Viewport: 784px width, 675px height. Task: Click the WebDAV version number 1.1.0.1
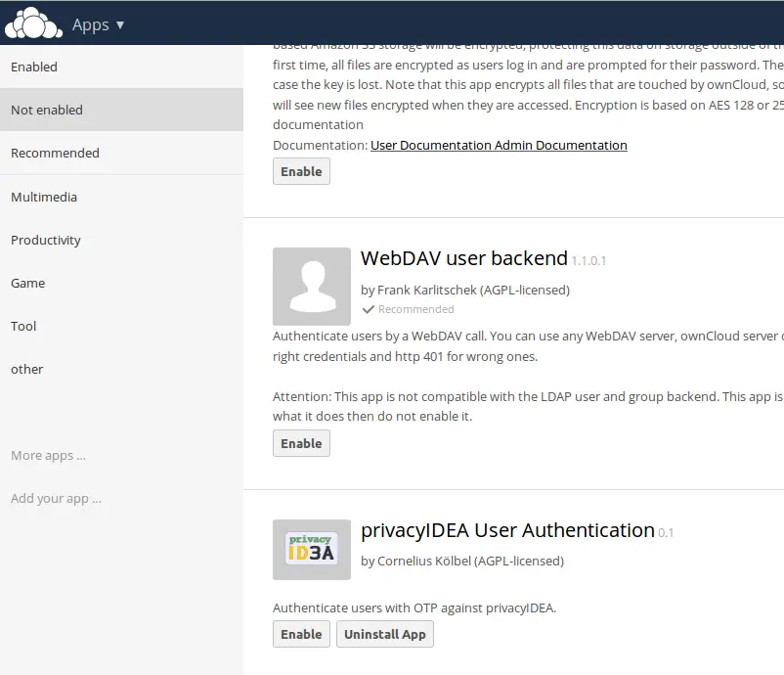click(588, 260)
